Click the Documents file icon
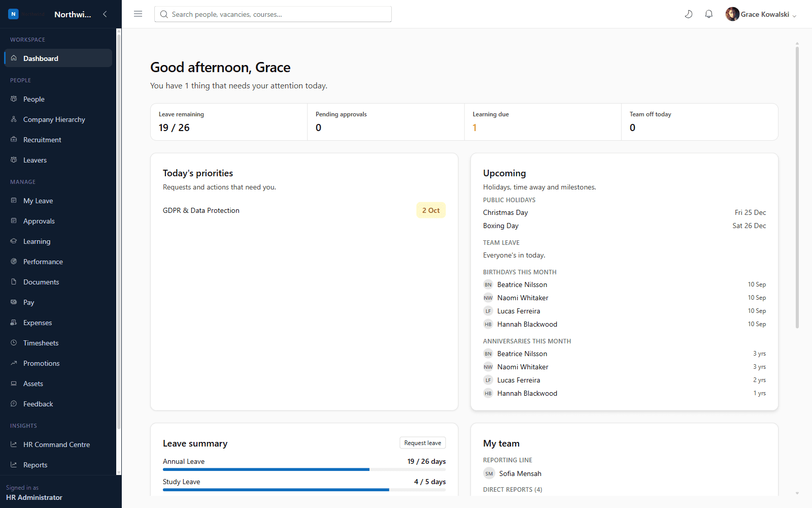 point(14,282)
